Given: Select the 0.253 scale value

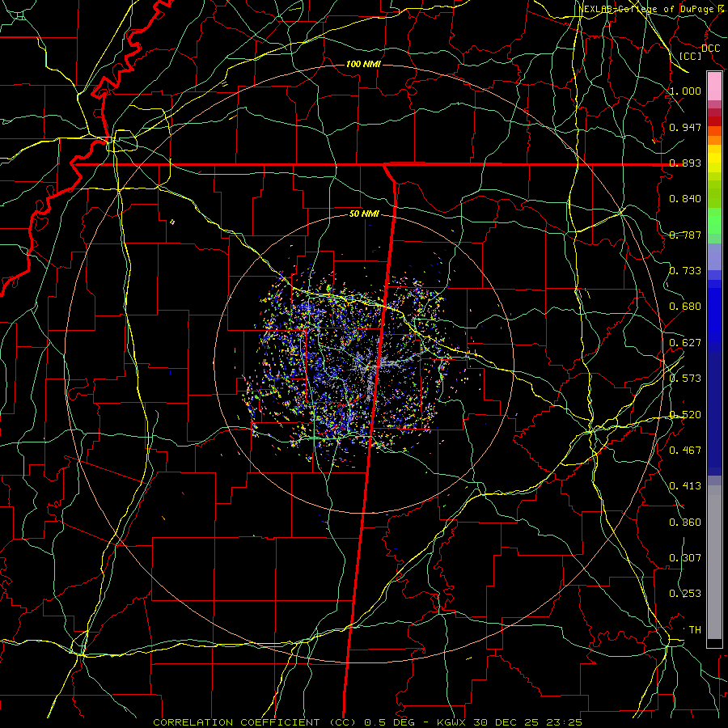Looking at the screenshot, I should click(x=685, y=594).
